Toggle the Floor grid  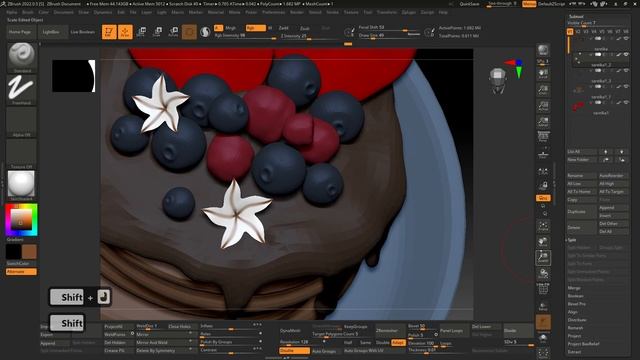coord(543,154)
